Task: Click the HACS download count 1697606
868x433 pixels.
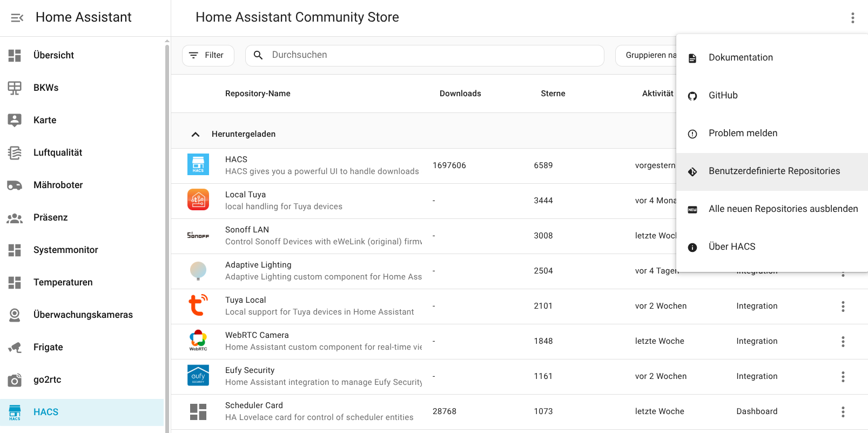Action: [449, 165]
